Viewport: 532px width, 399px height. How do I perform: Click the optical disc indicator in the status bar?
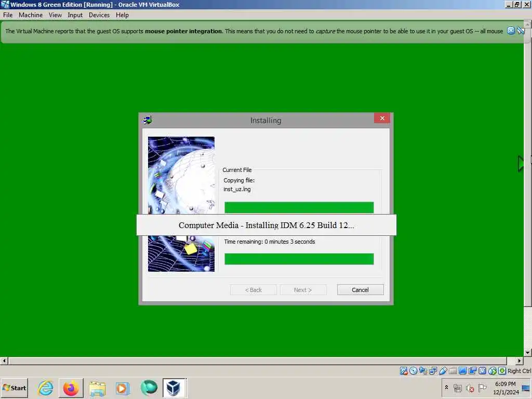[413, 371]
